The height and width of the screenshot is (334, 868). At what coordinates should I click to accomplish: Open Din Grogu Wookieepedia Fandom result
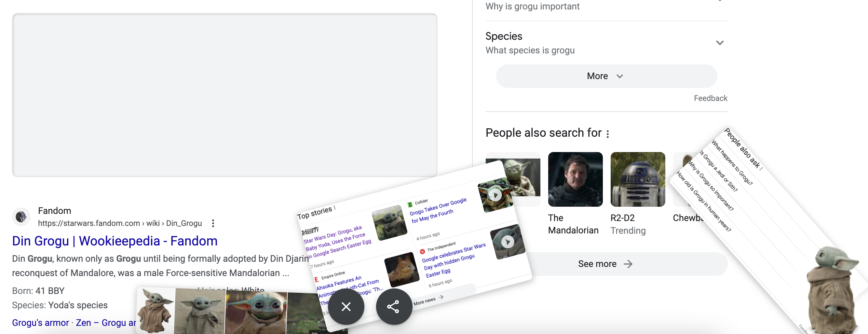tap(115, 241)
